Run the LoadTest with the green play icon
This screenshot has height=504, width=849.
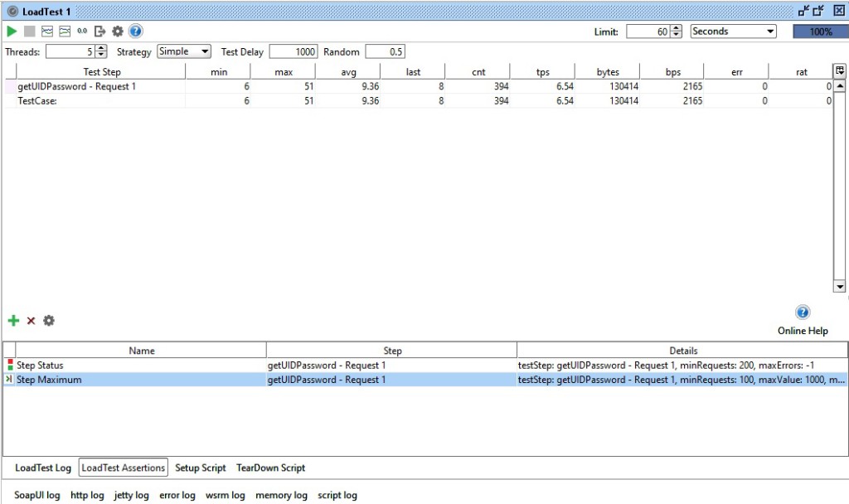pyautogui.click(x=12, y=31)
